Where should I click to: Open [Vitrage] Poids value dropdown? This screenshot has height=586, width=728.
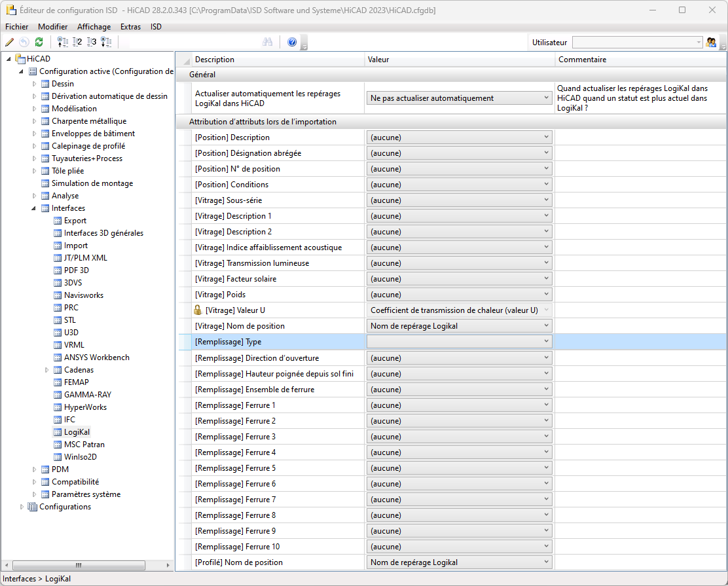point(459,295)
